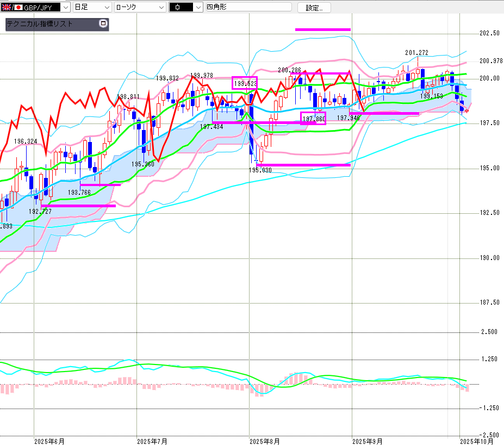
Task: Click the 199.832 price label
Action: [x=167, y=78]
